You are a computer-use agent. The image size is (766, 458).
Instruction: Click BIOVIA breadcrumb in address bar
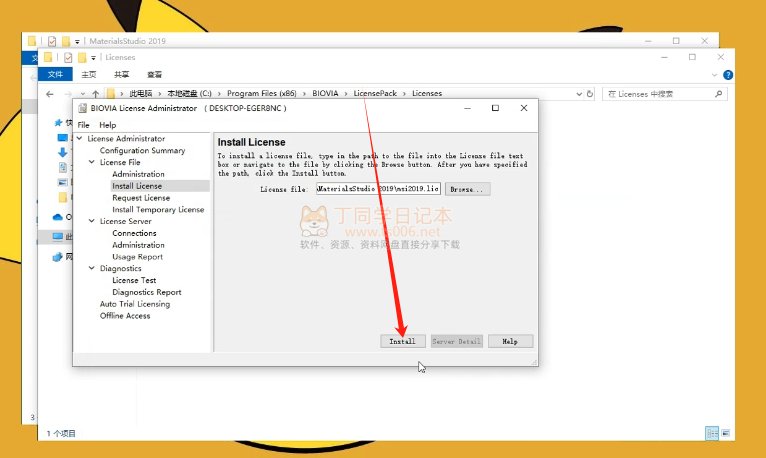tap(325, 93)
